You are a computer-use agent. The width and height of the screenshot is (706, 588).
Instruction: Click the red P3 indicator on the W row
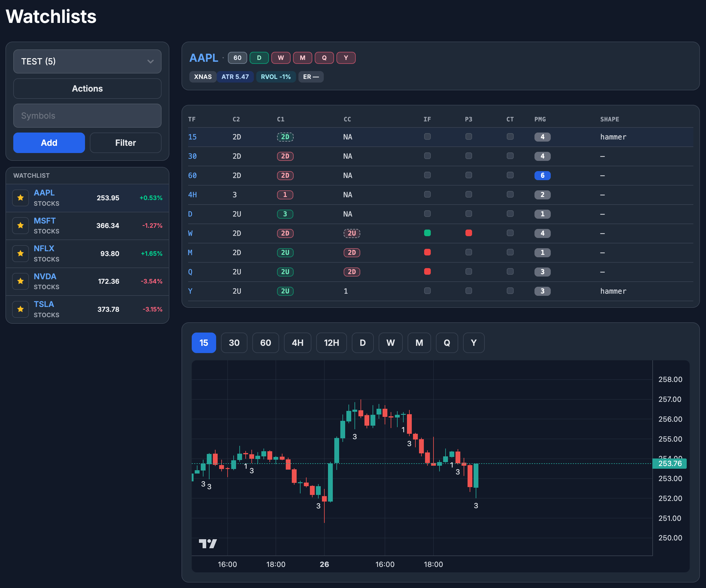tap(469, 233)
